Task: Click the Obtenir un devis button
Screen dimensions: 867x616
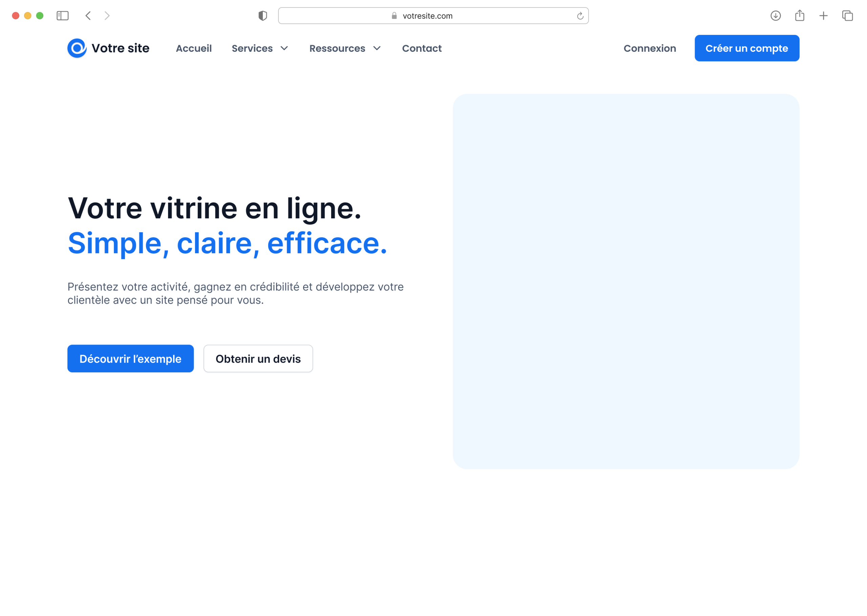Action: click(258, 358)
